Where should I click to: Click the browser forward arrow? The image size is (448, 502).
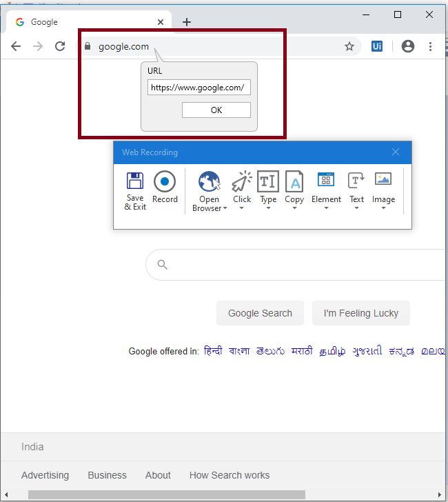(38, 46)
